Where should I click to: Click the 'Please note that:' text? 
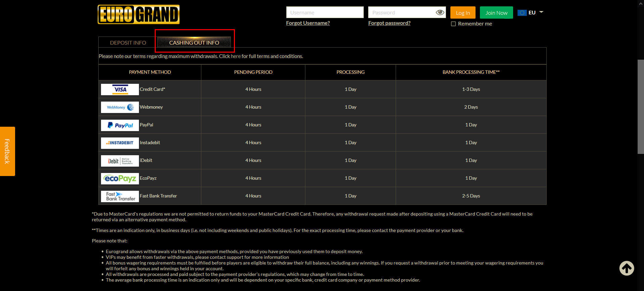coord(110,241)
